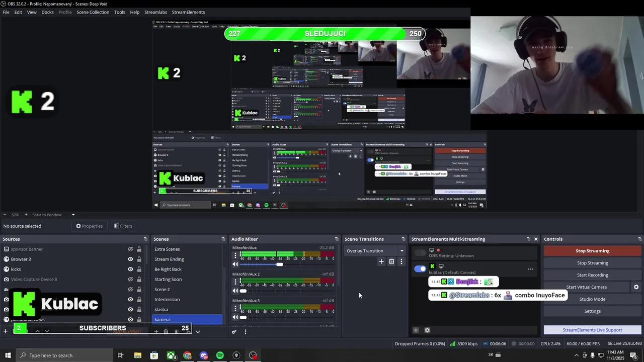
Task: Undock the Sources panel
Action: pyautogui.click(x=145, y=239)
